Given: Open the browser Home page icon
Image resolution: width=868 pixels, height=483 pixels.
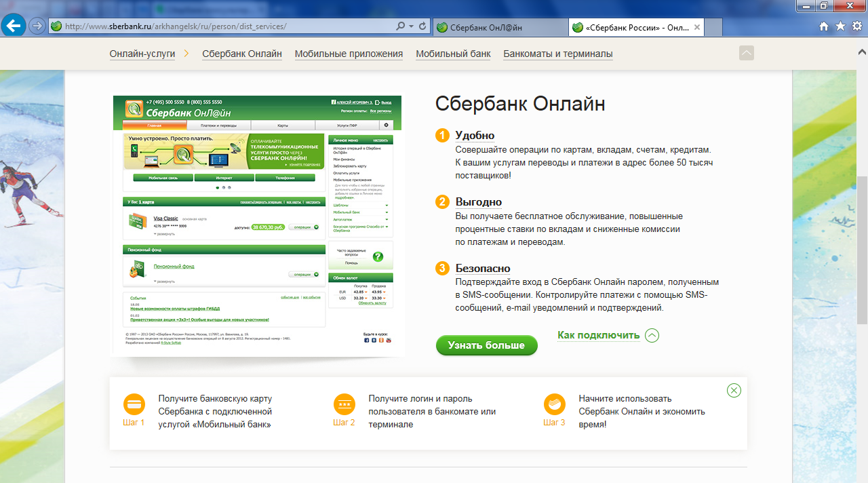Looking at the screenshot, I should click(x=824, y=26).
